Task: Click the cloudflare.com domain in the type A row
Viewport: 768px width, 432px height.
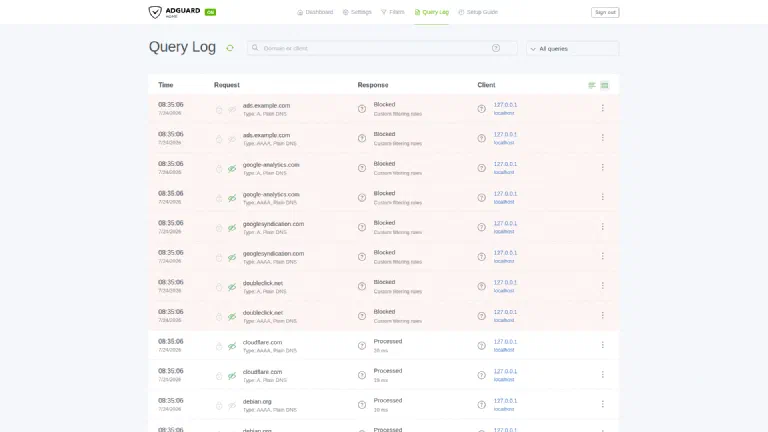Action: click(x=263, y=372)
